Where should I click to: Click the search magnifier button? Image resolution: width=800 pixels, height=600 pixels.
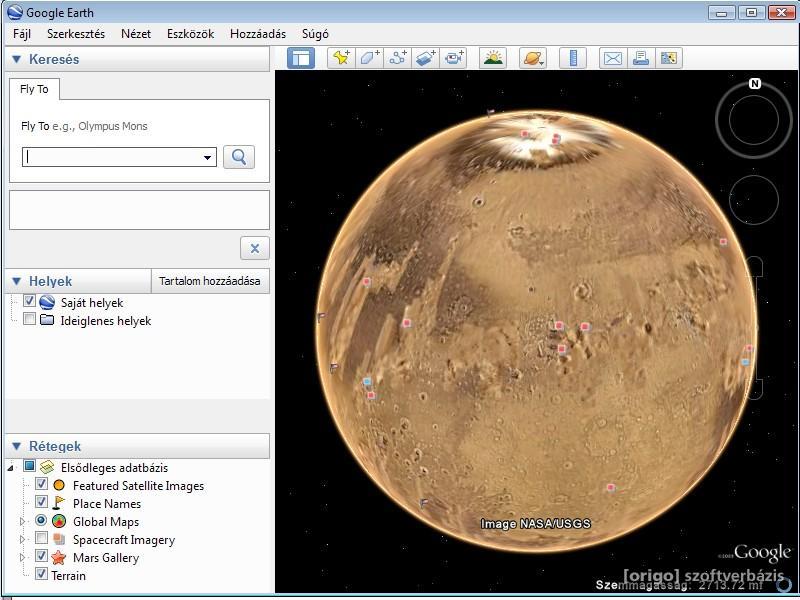click(x=239, y=157)
